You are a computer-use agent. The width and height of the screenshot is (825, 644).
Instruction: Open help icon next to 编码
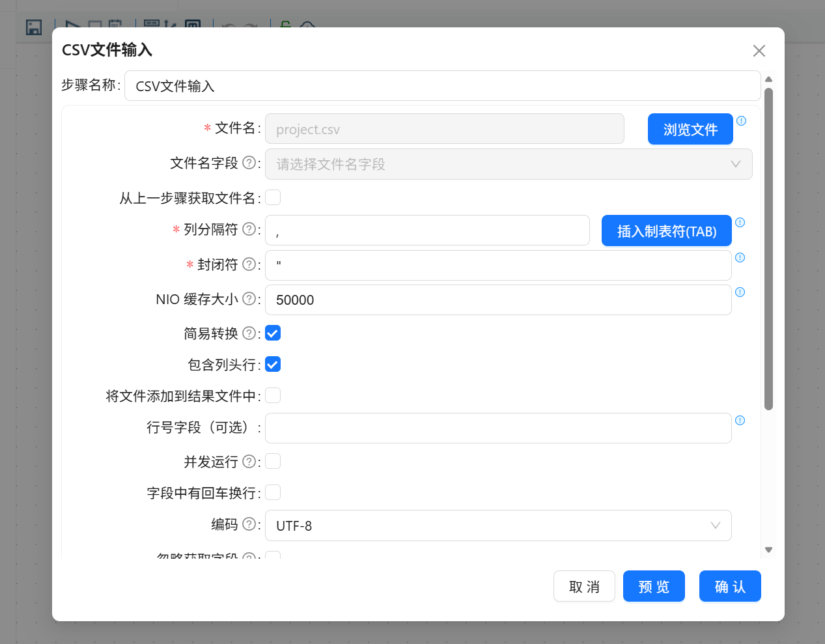pyautogui.click(x=249, y=524)
